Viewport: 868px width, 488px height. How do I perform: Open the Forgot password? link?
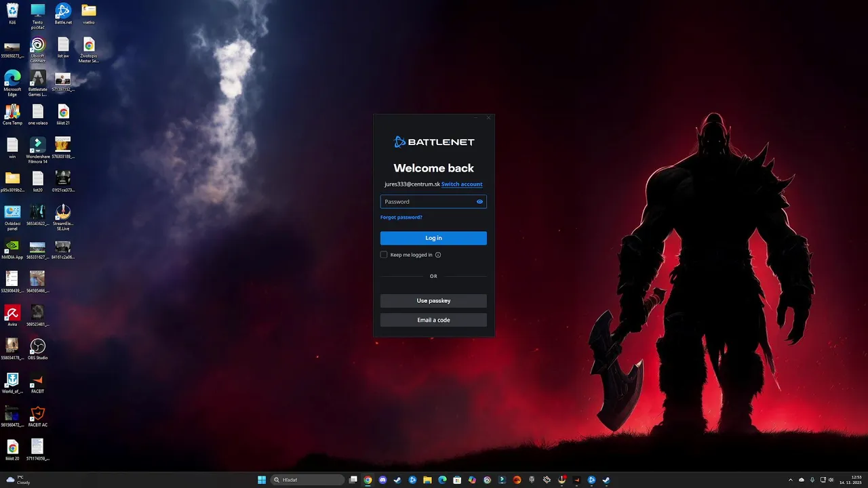tap(401, 218)
